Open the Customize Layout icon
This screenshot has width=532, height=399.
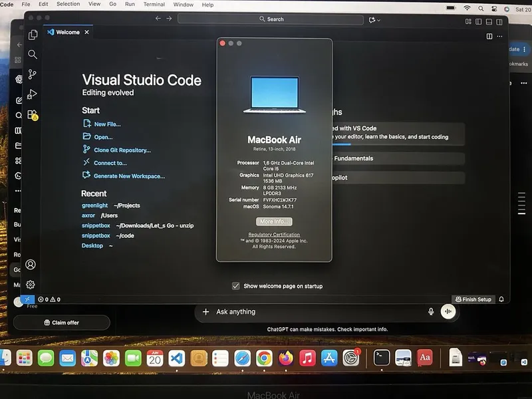click(x=468, y=21)
